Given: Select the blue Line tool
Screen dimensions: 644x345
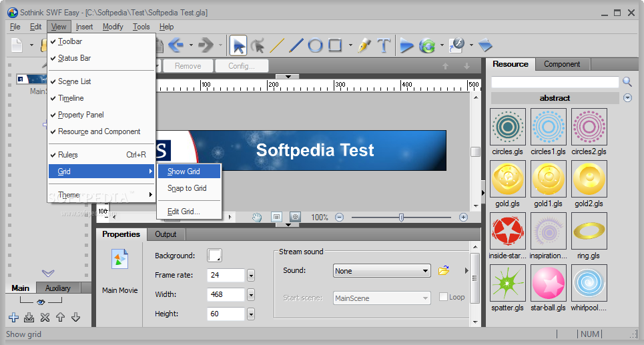Looking at the screenshot, I should (296, 45).
